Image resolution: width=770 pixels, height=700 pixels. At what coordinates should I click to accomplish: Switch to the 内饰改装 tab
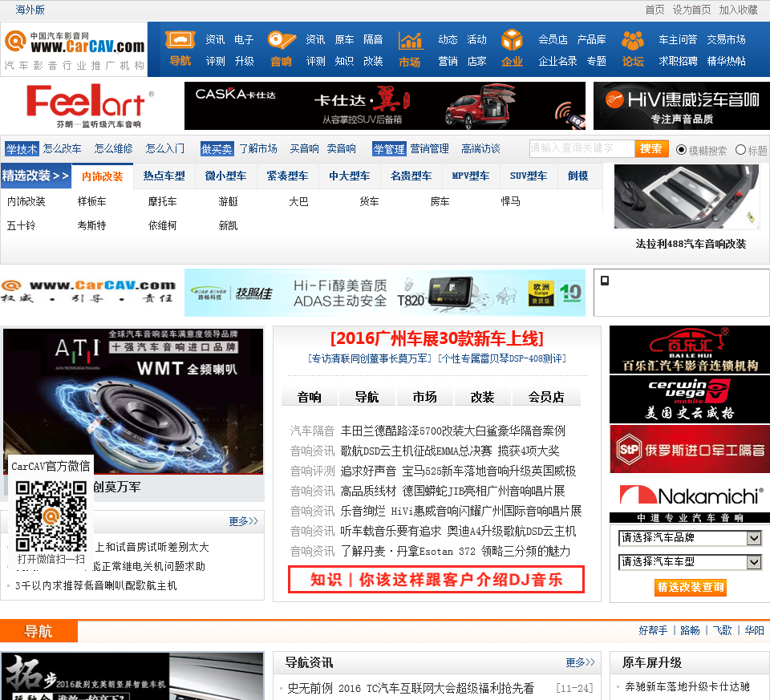[102, 176]
